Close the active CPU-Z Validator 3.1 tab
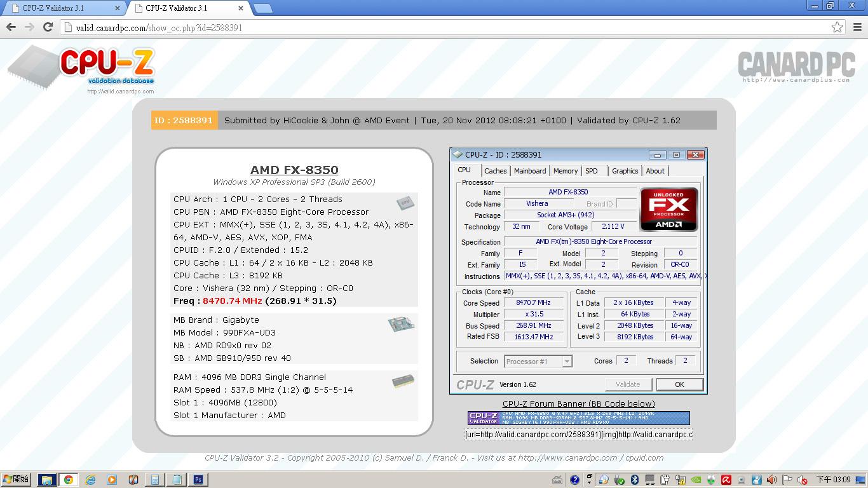The height and width of the screenshot is (488, 868). 240,8
